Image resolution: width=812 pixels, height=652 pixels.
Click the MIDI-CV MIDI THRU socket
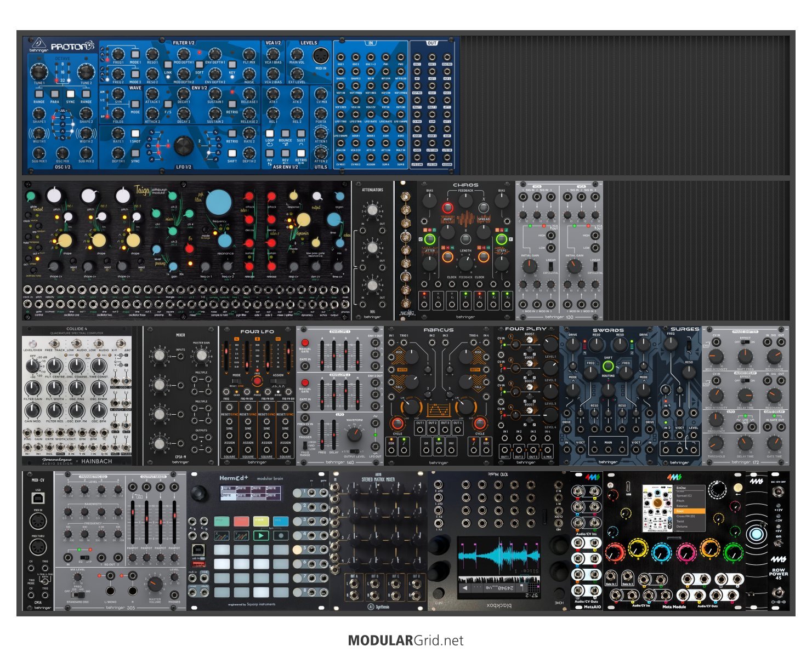[38, 547]
